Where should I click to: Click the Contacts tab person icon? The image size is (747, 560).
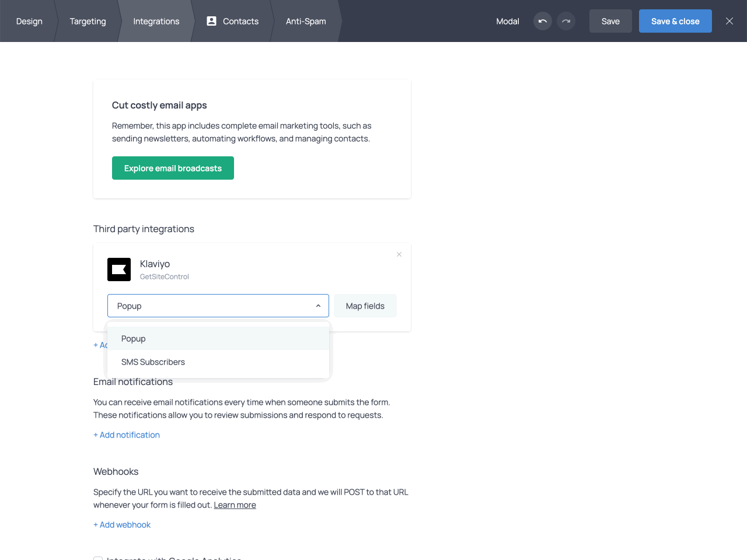(x=212, y=21)
